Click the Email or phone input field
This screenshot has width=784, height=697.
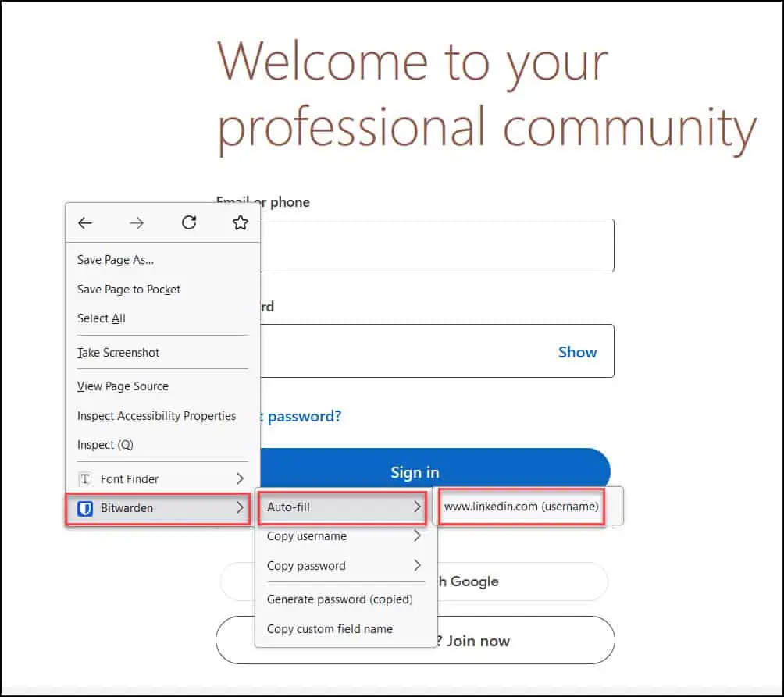coord(437,245)
